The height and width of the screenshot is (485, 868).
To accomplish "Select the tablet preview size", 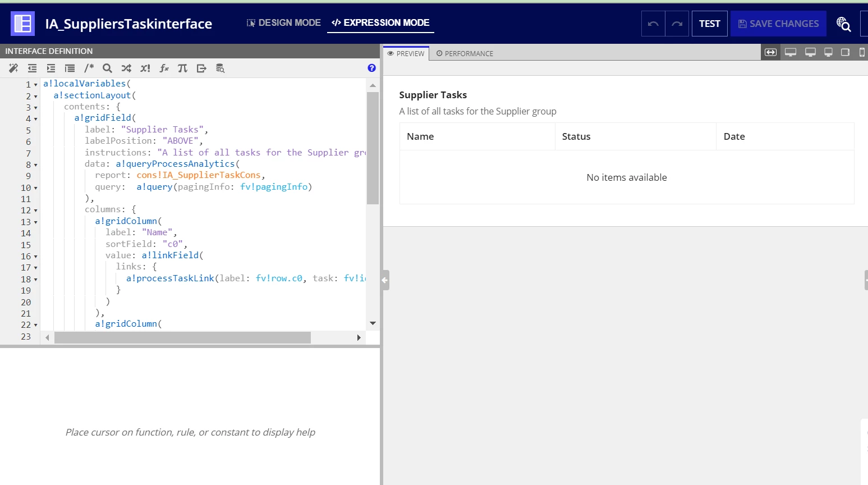I will point(845,52).
